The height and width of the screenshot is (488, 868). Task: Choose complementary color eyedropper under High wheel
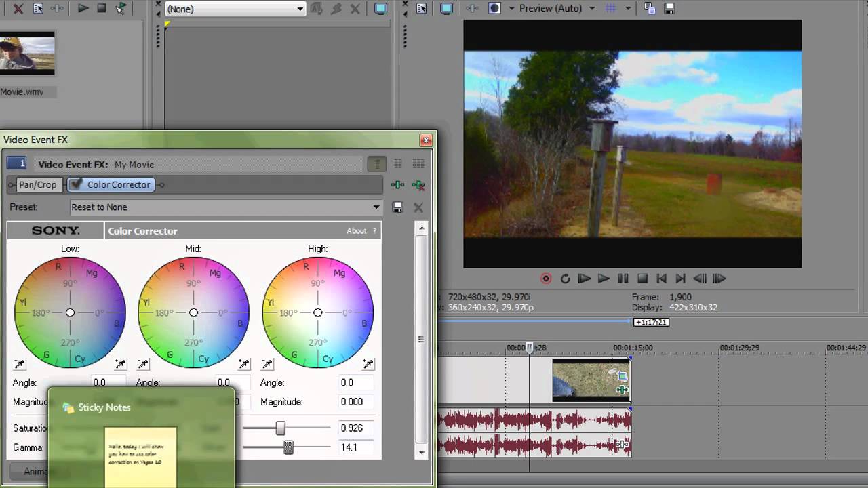coord(267,365)
